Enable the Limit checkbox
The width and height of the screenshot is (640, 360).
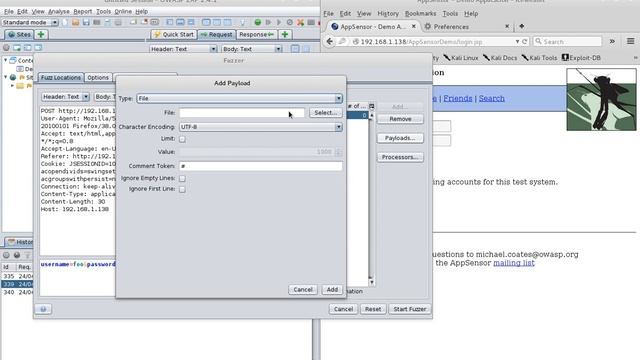tap(182, 139)
